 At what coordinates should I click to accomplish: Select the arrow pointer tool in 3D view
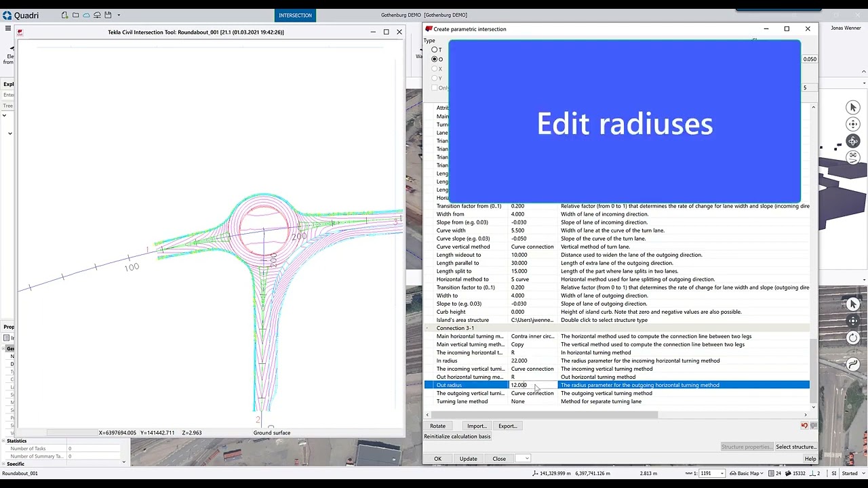(853, 108)
